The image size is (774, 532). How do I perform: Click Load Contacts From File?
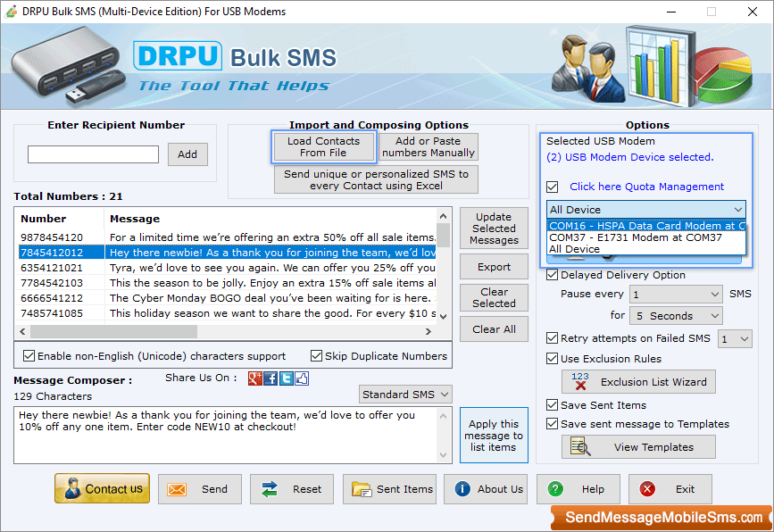click(x=323, y=147)
